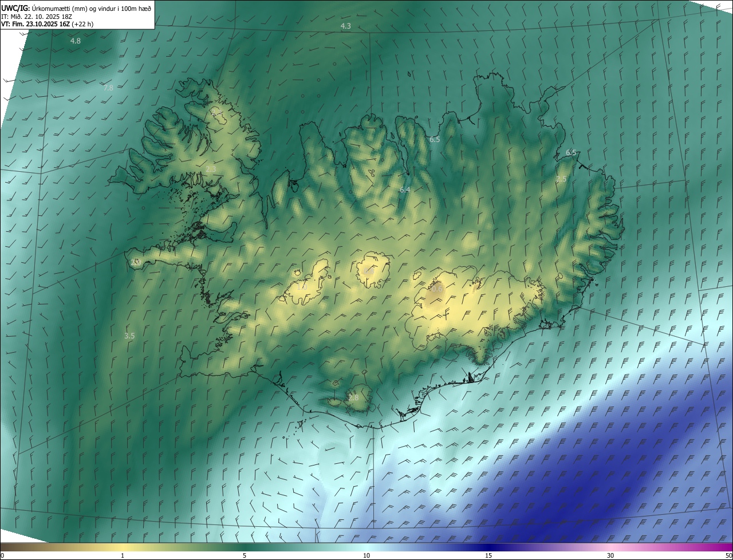Click the 10 tick on the color scale
This screenshot has height=560, width=733.
pyautogui.click(x=366, y=555)
